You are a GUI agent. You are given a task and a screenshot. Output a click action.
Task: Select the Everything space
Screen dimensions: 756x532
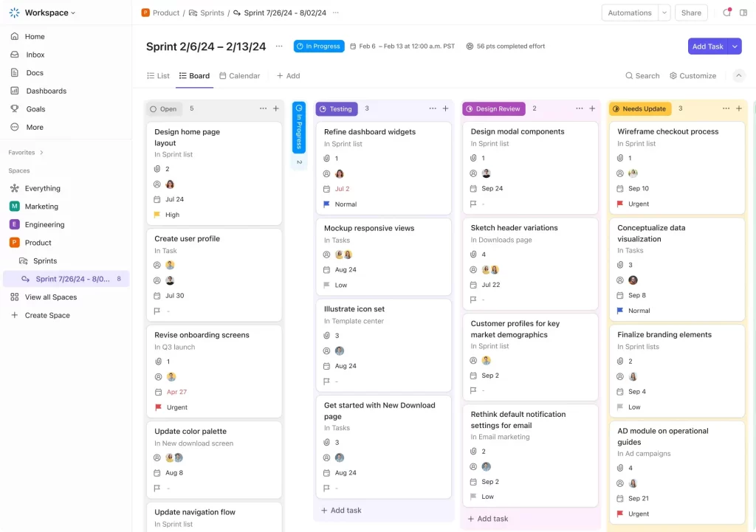click(42, 188)
